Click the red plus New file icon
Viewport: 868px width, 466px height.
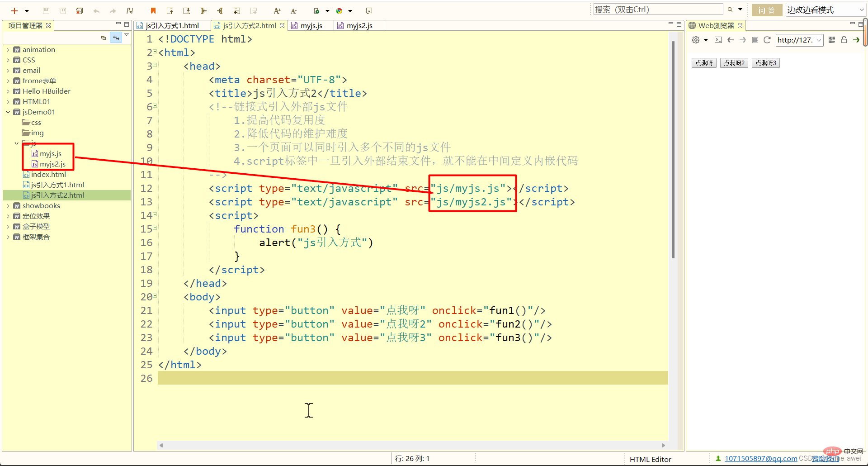point(14,11)
